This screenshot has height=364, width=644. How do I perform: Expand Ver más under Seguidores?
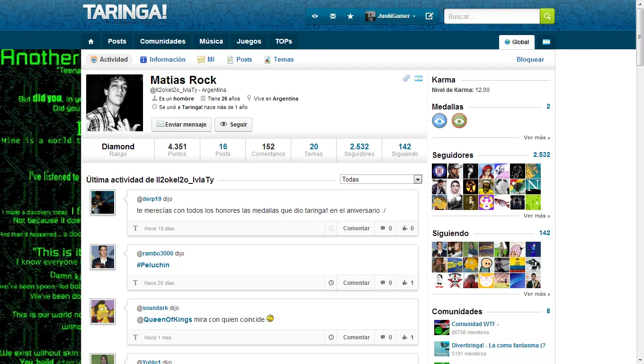(537, 216)
